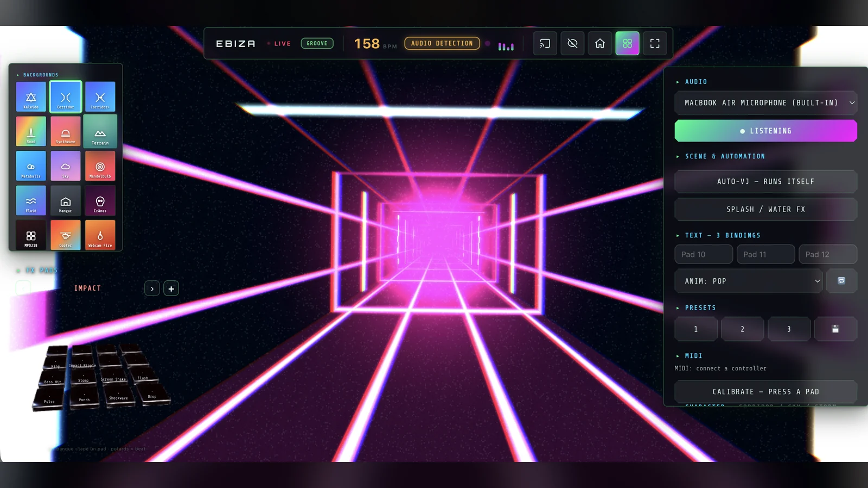Collapse the AUDIO section

[692, 82]
